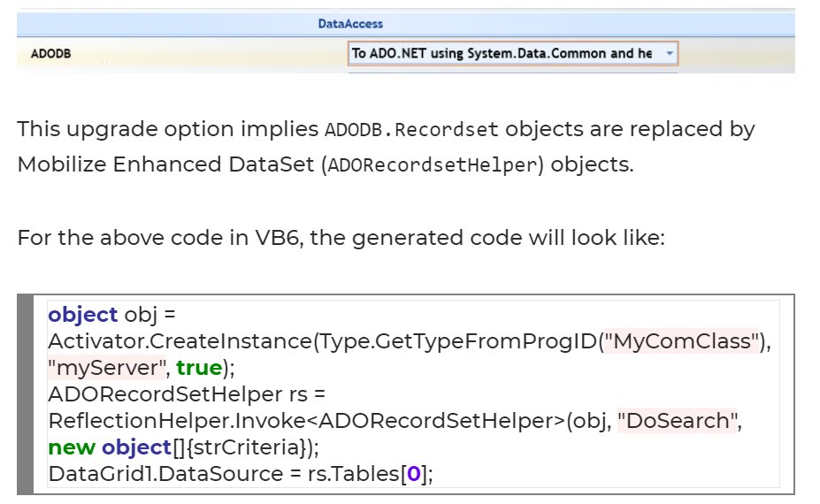Click the 'Mobilize Enhanced DataSet' text
This screenshot has width=820, height=504.
pyautogui.click(x=165, y=164)
